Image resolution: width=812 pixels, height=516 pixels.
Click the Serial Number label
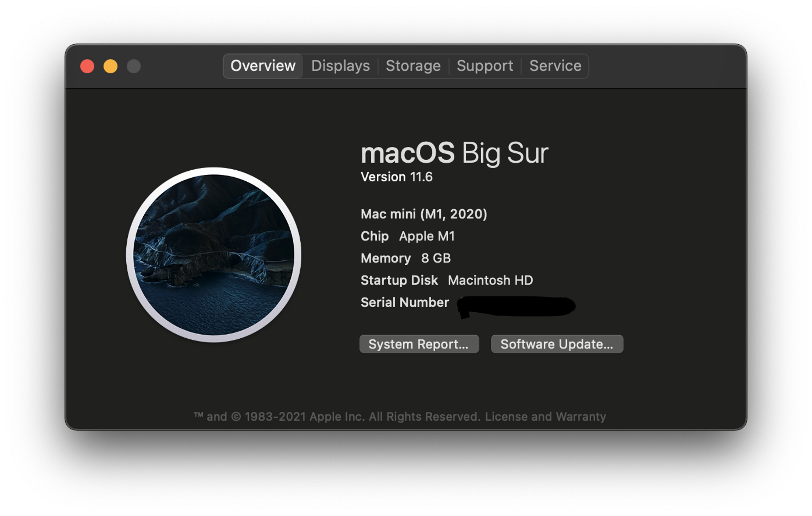[x=405, y=302]
